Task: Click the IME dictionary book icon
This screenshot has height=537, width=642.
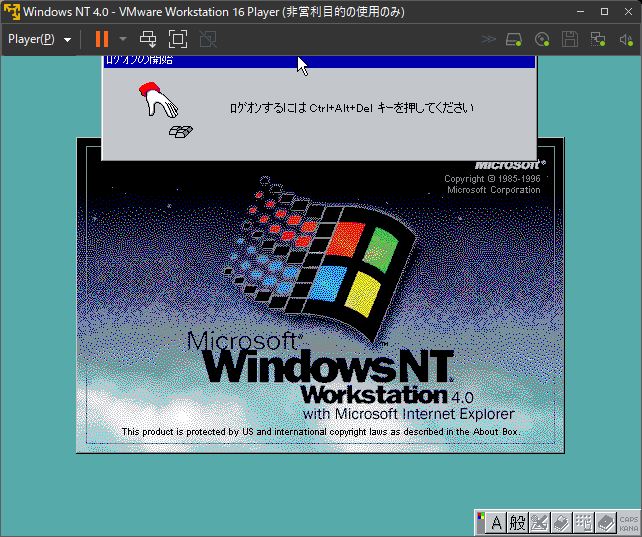Action: [606, 523]
